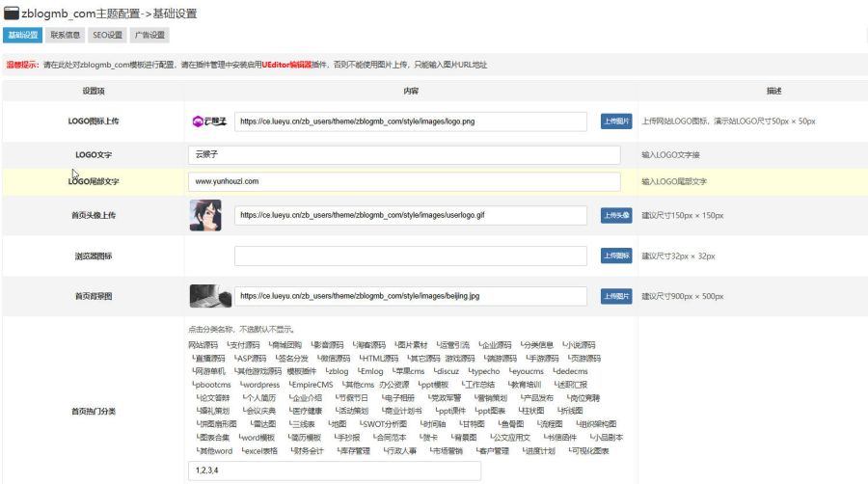Open the 基础设置 tab
The image size is (868, 484).
coord(23,35)
